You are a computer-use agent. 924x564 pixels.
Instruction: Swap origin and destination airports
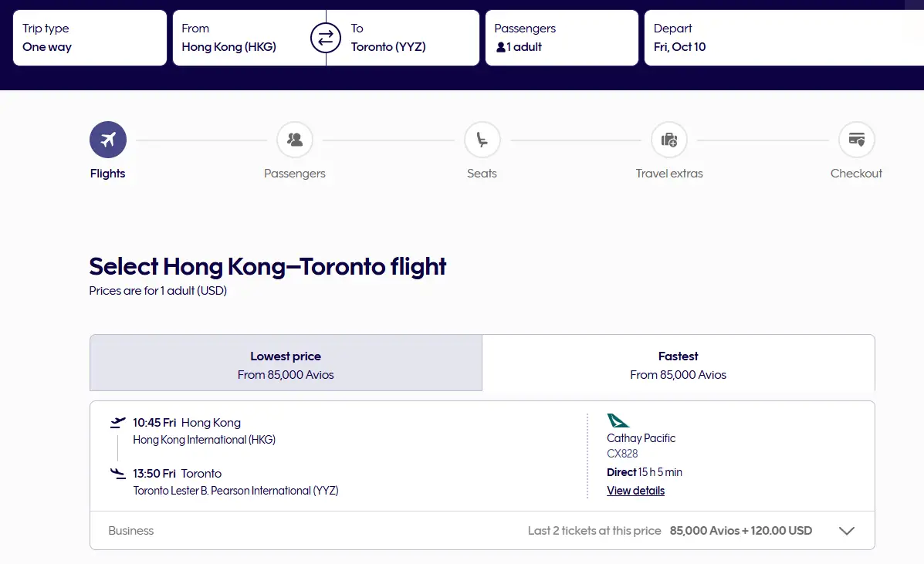coord(326,38)
